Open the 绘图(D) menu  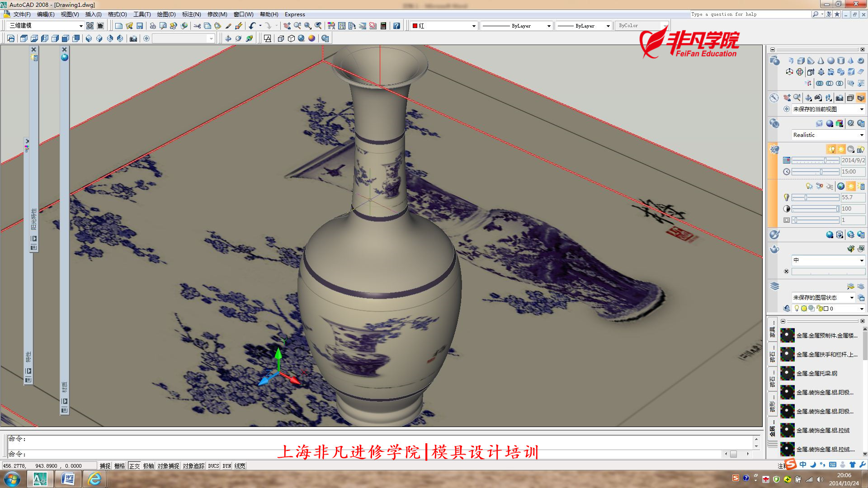tap(166, 14)
